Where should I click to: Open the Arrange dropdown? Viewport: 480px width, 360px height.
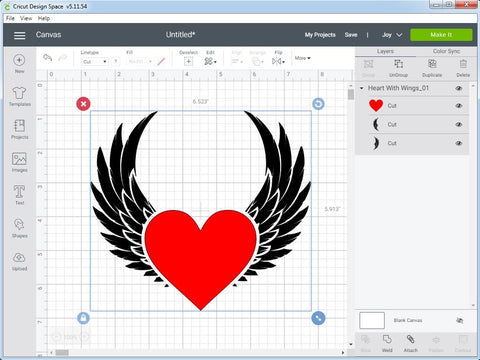coord(257,61)
